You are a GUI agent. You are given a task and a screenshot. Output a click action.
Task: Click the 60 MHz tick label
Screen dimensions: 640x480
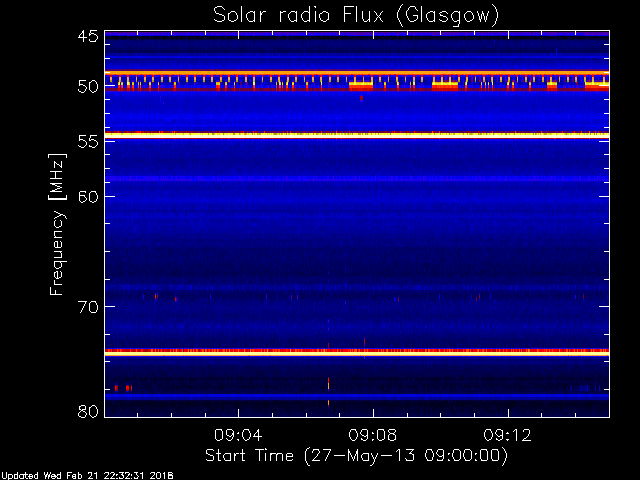[x=87, y=196]
